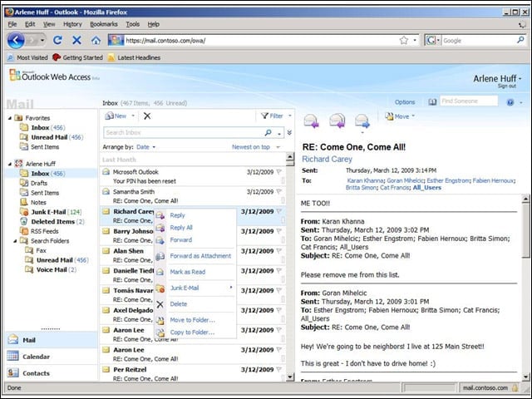
Task: Open the New message dropdown arrow
Action: (133, 116)
